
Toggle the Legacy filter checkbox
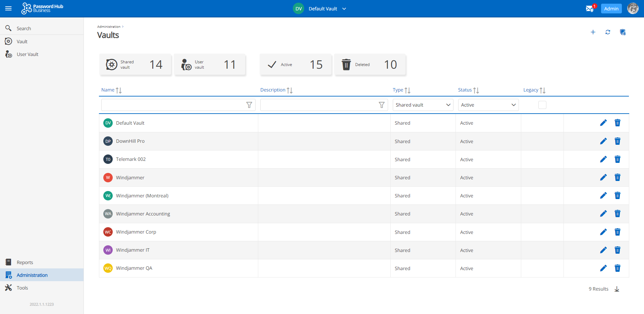coord(542,105)
